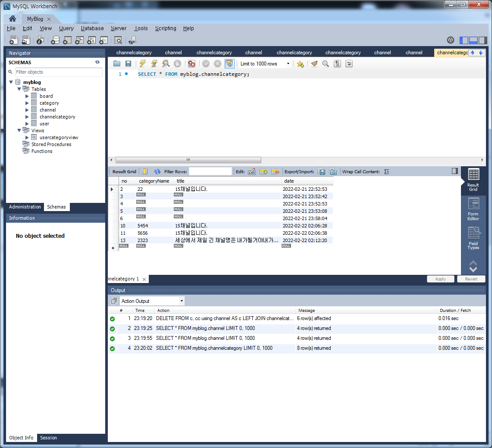Go to the Home screen tab icon
The height and width of the screenshot is (448, 492).
tap(13, 19)
